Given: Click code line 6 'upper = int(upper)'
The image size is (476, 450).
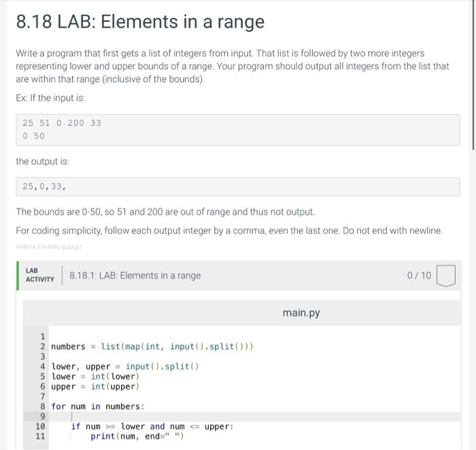Looking at the screenshot, I should [95, 387].
